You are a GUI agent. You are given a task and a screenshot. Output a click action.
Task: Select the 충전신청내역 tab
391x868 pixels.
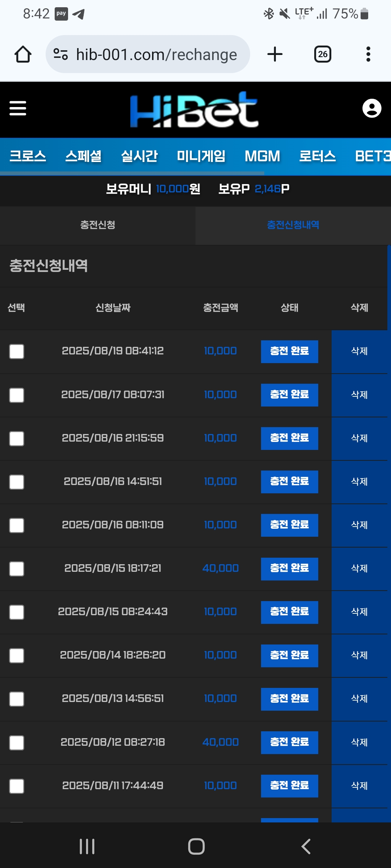click(293, 225)
